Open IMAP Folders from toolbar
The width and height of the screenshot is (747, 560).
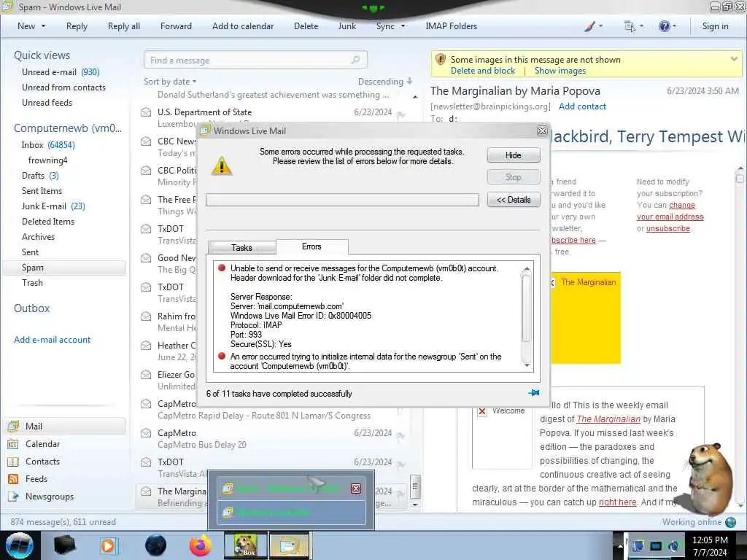point(451,26)
